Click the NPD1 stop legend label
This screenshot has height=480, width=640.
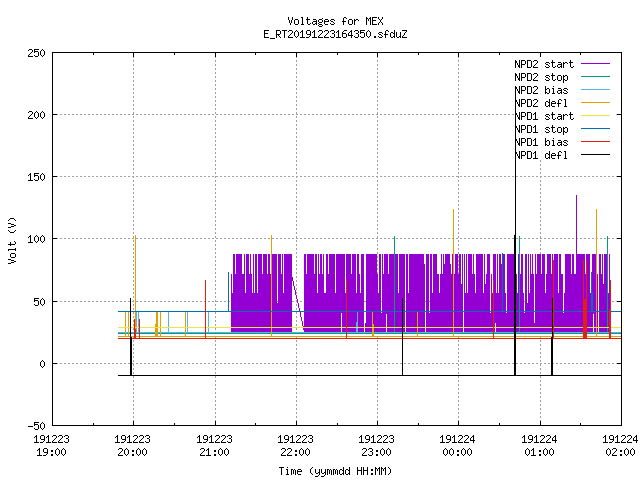541,129
